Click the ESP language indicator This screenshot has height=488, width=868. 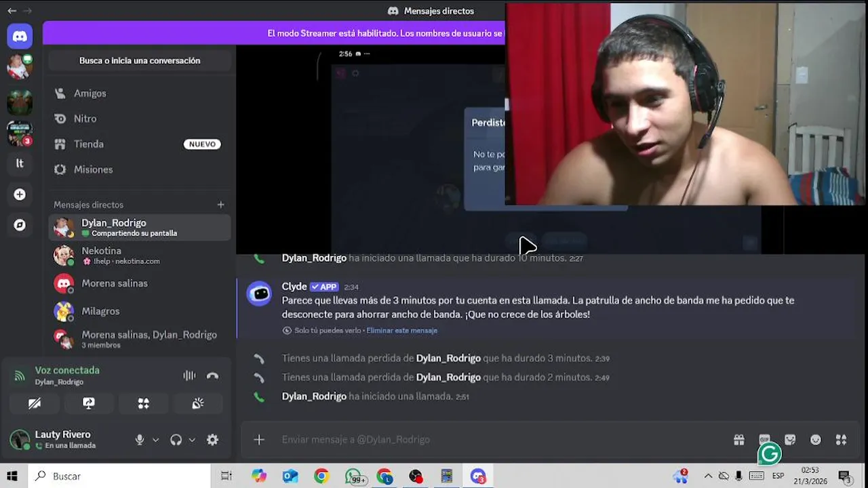tap(778, 476)
